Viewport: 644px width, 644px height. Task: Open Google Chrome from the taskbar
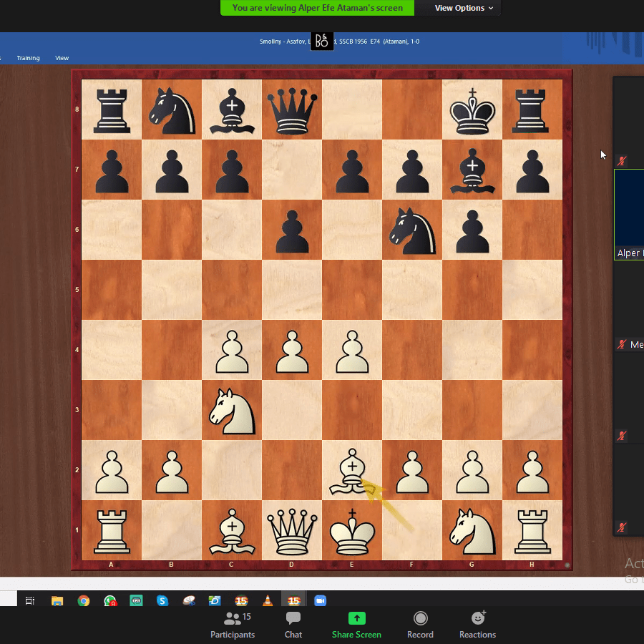pyautogui.click(x=84, y=601)
